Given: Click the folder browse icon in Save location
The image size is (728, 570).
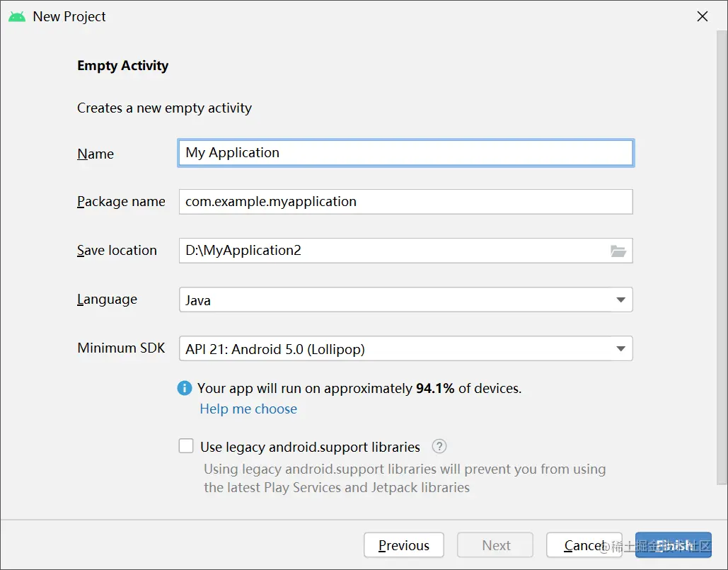Looking at the screenshot, I should tap(618, 251).
